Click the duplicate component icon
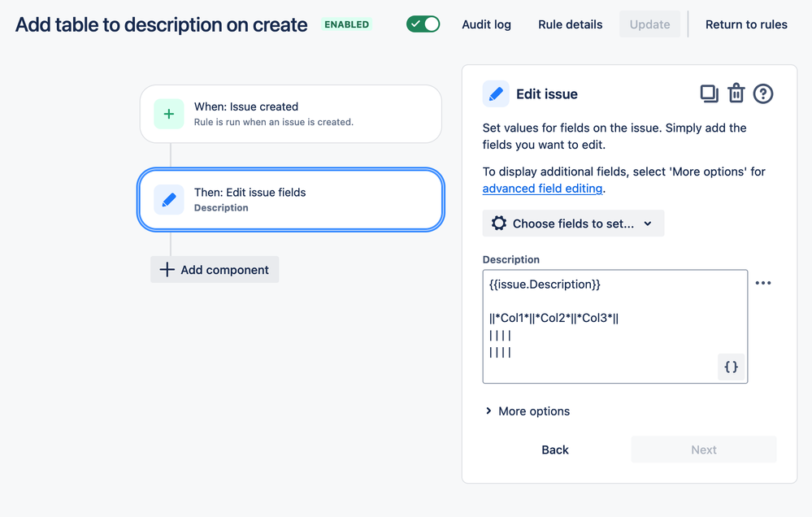812x517 pixels. tap(709, 93)
